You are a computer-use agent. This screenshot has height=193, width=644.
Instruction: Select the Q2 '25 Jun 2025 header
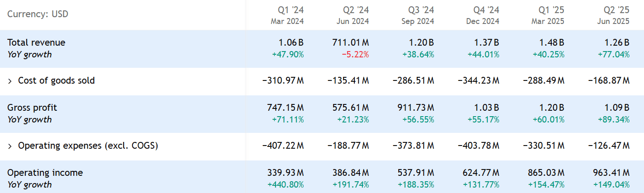[x=613, y=15]
